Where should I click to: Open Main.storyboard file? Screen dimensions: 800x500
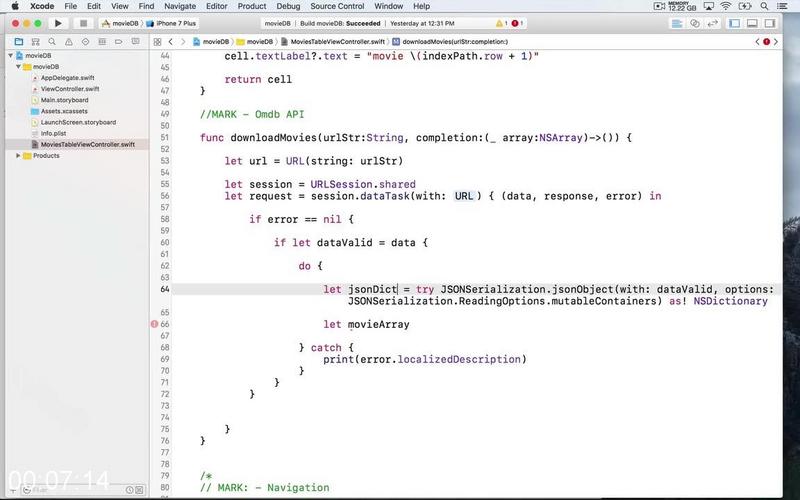pos(64,100)
